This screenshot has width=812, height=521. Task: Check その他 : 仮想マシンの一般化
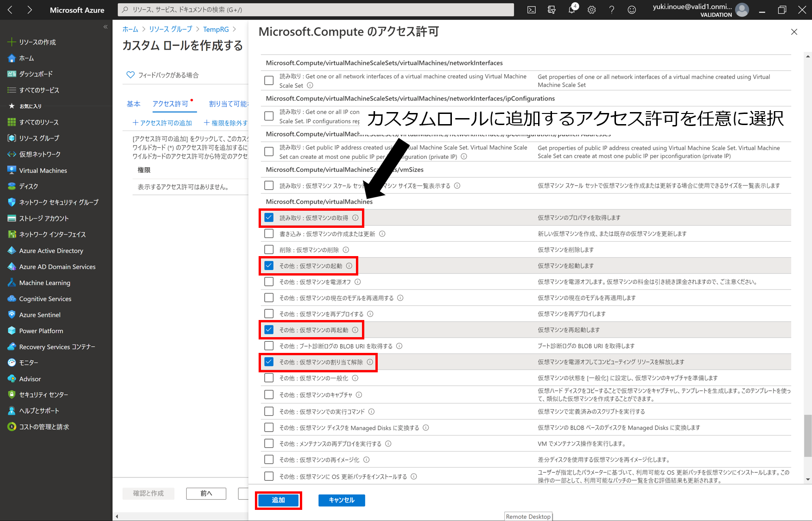[x=269, y=378]
